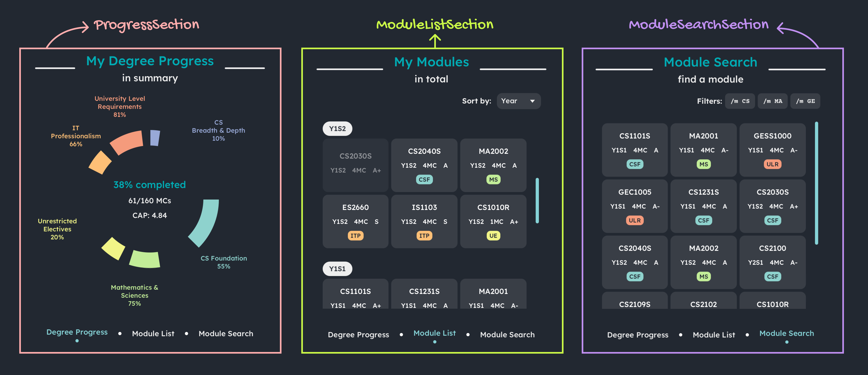Open Degree Progress from ModuleSearchSection panel
Viewport: 868px width, 375px height.
tap(638, 335)
